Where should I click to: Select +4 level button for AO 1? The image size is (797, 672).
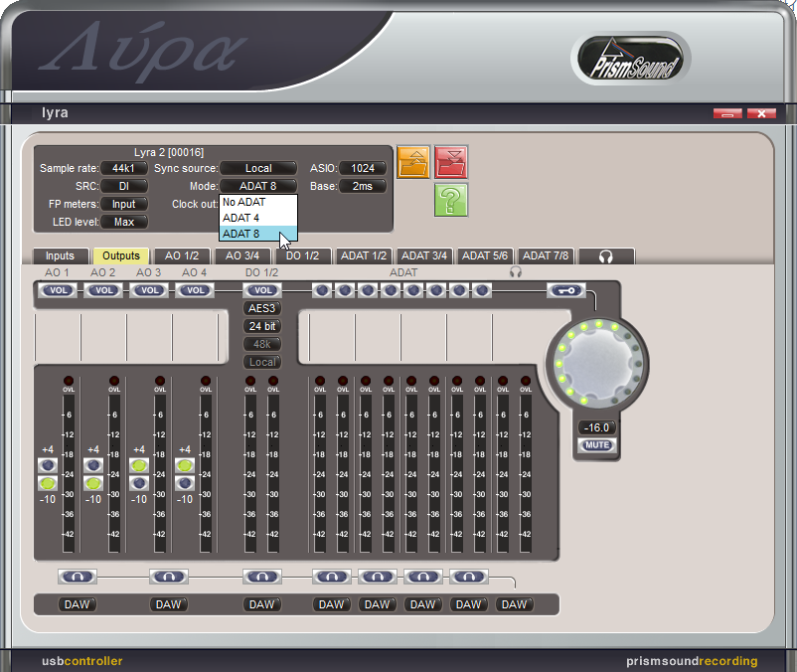point(48,465)
